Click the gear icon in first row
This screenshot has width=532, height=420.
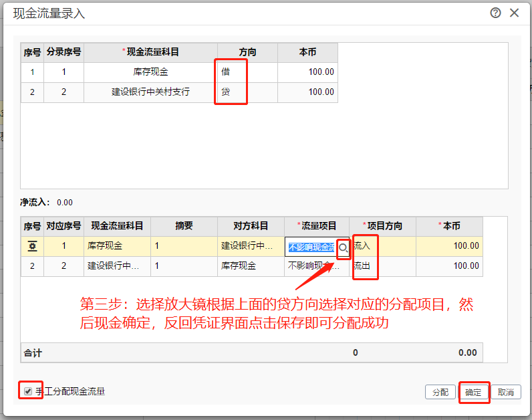pyautogui.click(x=32, y=246)
